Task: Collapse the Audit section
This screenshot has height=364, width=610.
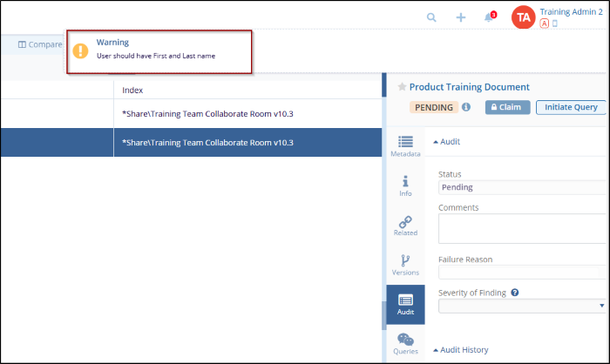Action: (446, 142)
